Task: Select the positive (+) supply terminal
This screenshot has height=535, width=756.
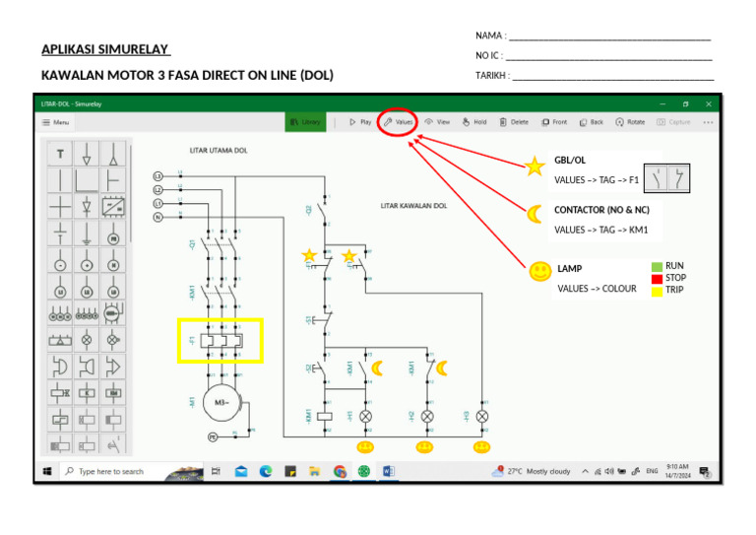Action: pyautogui.click(x=87, y=260)
